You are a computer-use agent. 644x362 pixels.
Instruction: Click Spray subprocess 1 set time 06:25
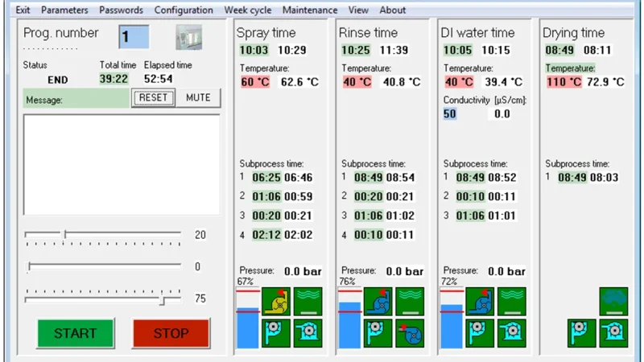click(x=266, y=177)
